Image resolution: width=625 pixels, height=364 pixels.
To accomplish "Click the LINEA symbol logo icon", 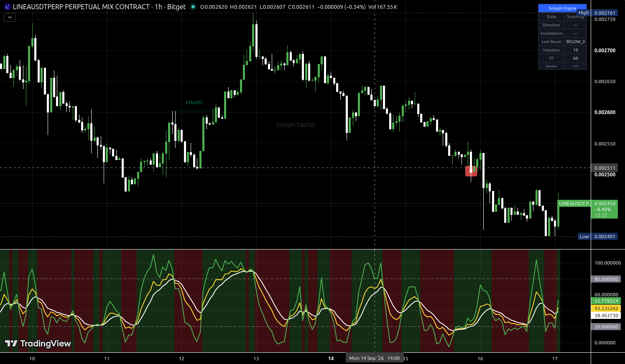I will coord(7,7).
